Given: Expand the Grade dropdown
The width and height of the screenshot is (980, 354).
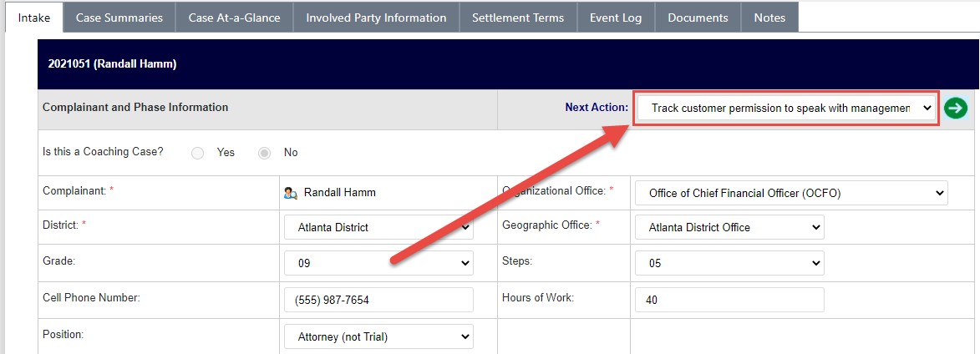Looking at the screenshot, I should coord(378,264).
